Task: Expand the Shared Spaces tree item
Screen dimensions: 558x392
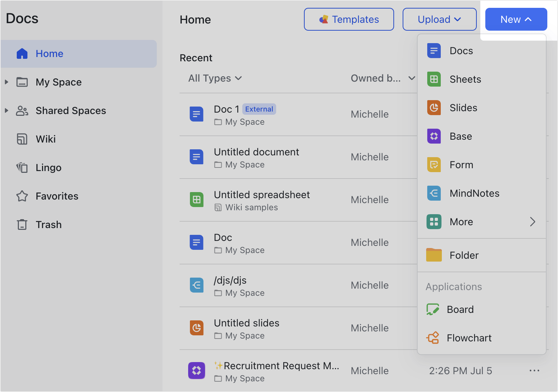Action: tap(6, 110)
